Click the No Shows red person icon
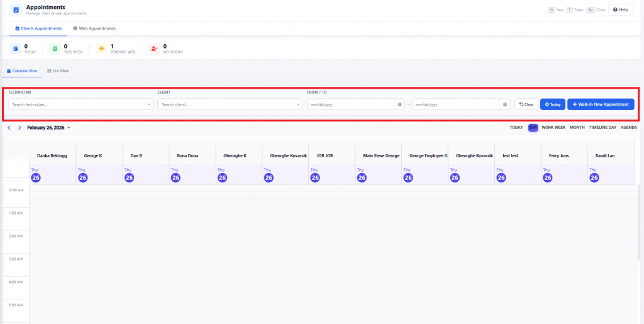This screenshot has height=324, width=644. [154, 48]
